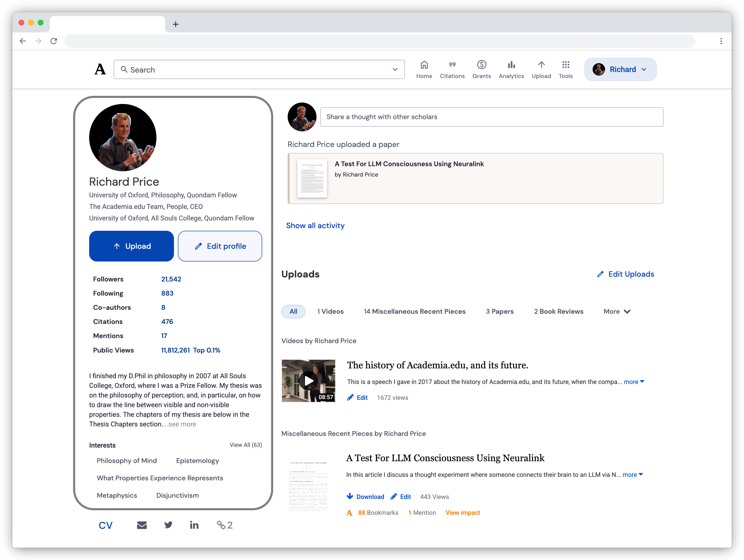Click in the Search input field

point(259,70)
